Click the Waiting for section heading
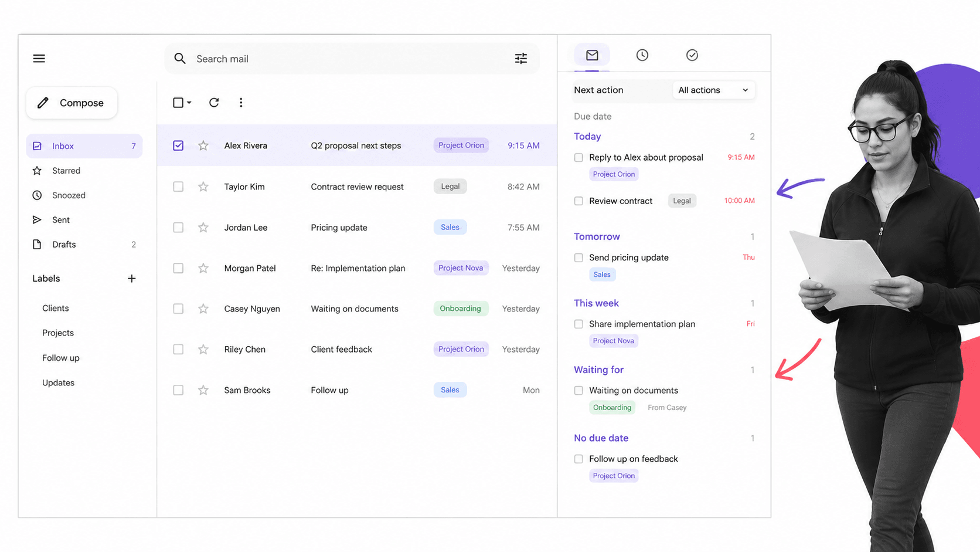This screenshot has height=552, width=980. 598,370
